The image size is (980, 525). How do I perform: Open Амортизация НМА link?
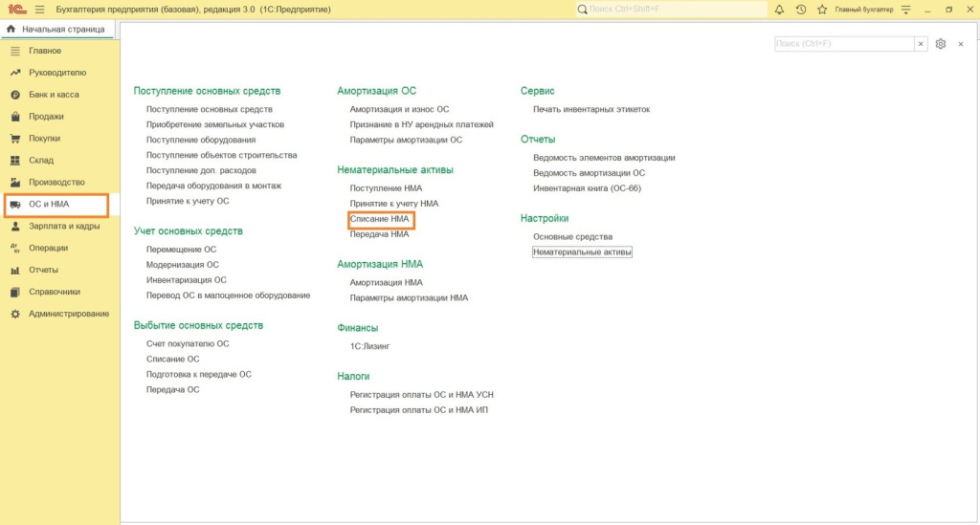click(x=387, y=282)
